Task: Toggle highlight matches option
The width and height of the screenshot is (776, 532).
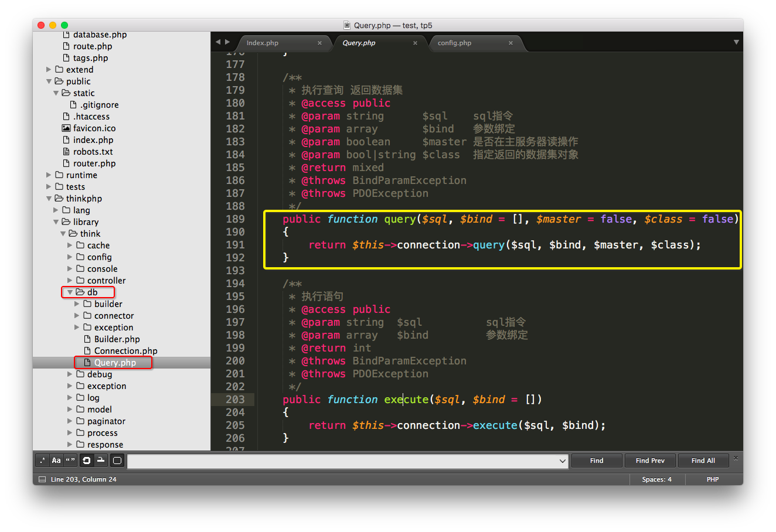Action: (117, 461)
